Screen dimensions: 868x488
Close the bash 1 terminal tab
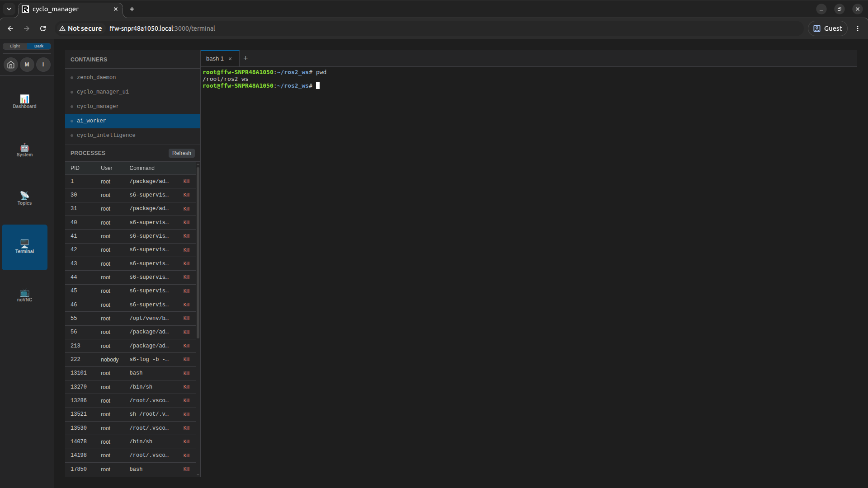coord(230,59)
